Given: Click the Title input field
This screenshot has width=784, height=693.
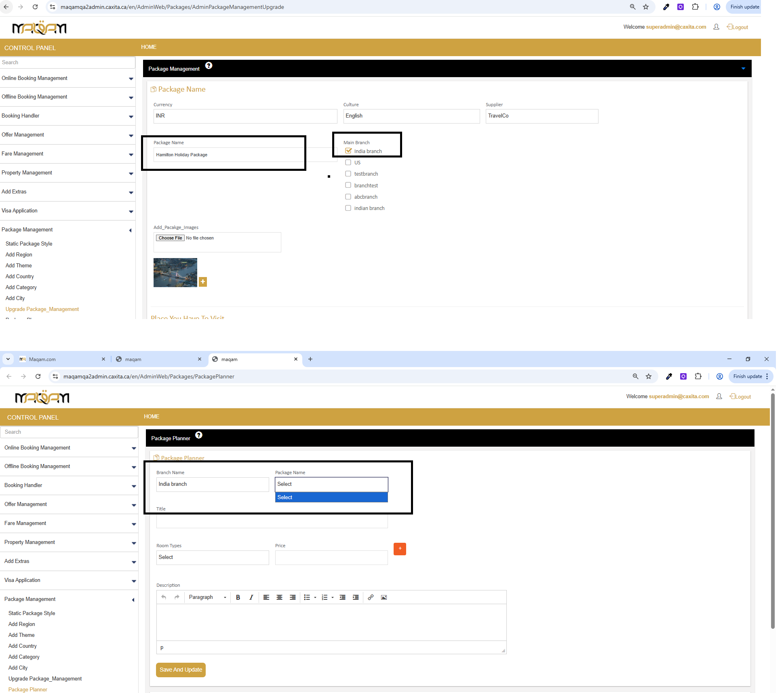Looking at the screenshot, I should click(272, 521).
